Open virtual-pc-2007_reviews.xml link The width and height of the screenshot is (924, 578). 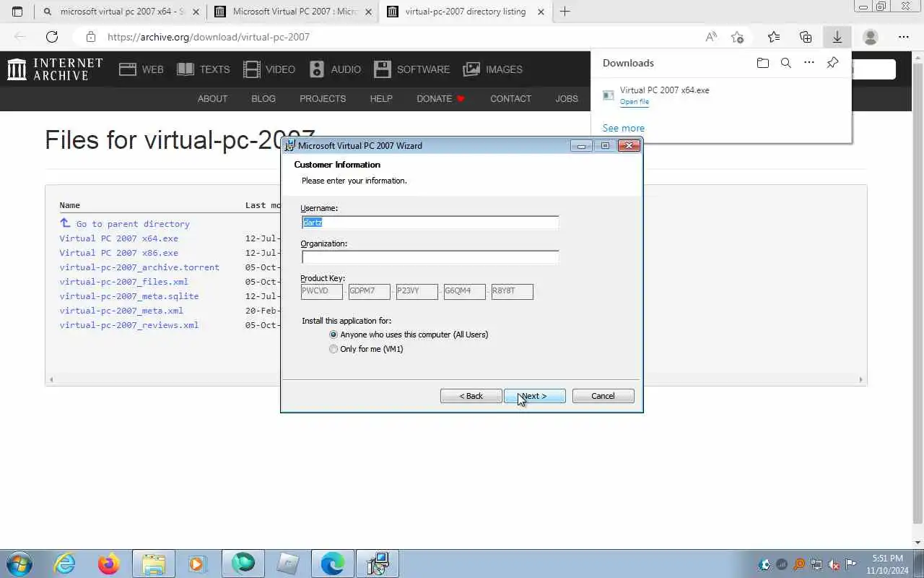[128, 325]
